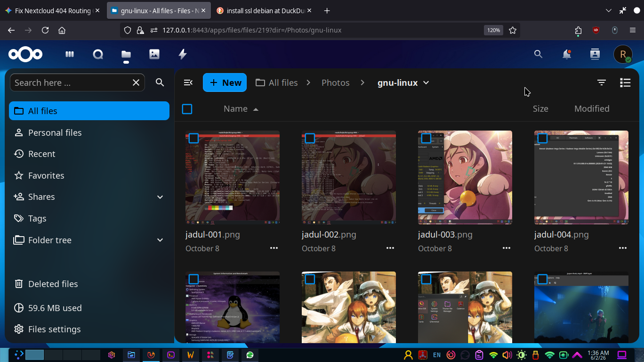This screenshot has width=644, height=362.
Task: Open actions menu for jadul-004.png
Action: (623, 248)
